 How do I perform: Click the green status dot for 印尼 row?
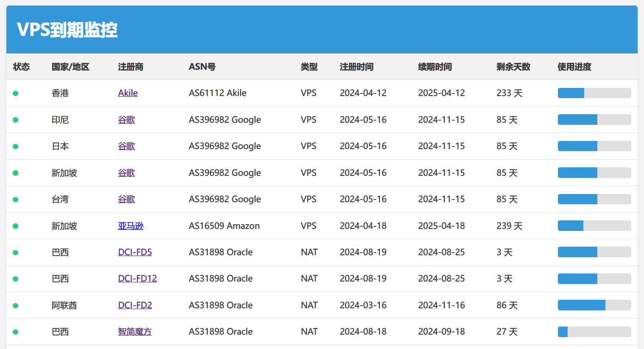16,120
